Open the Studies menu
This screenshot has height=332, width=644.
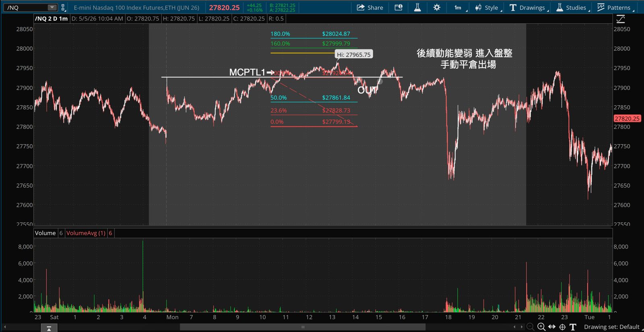[573, 7]
